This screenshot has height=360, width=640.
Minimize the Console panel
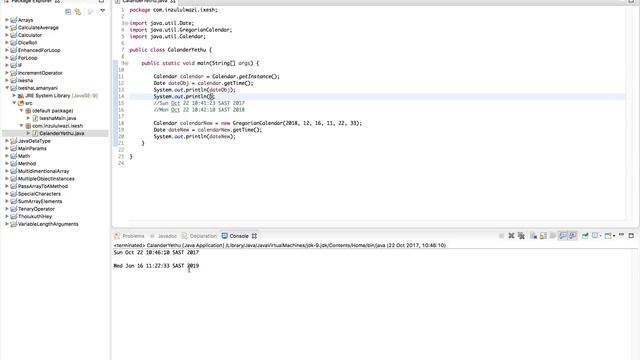[621, 235]
